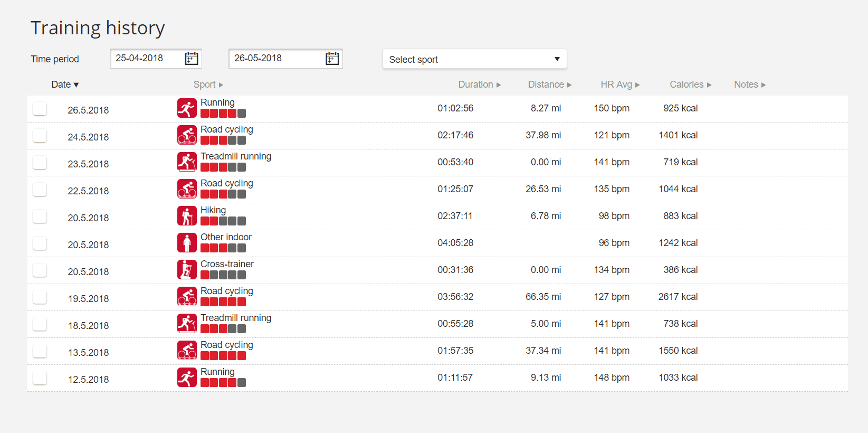Click the Road cycling icon for 24.5.2018
The image size is (868, 433).
tap(187, 135)
